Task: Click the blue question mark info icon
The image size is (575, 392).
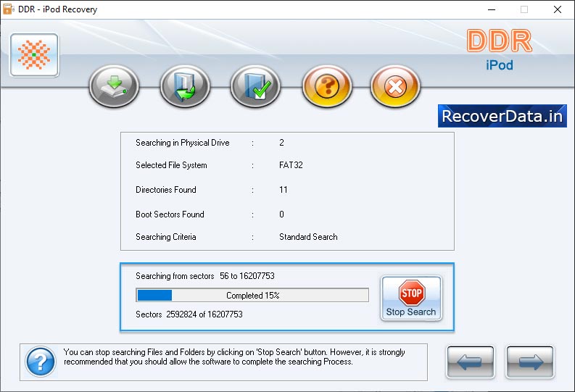Action: click(x=41, y=362)
